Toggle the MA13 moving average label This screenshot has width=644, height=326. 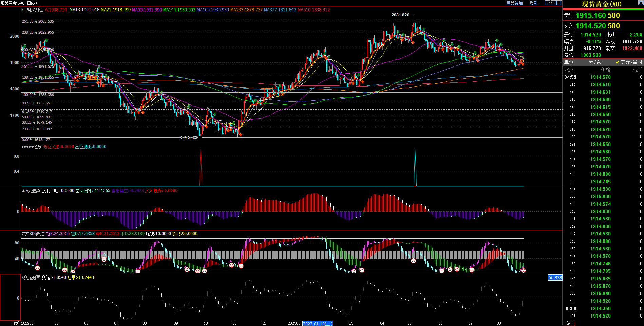click(84, 10)
